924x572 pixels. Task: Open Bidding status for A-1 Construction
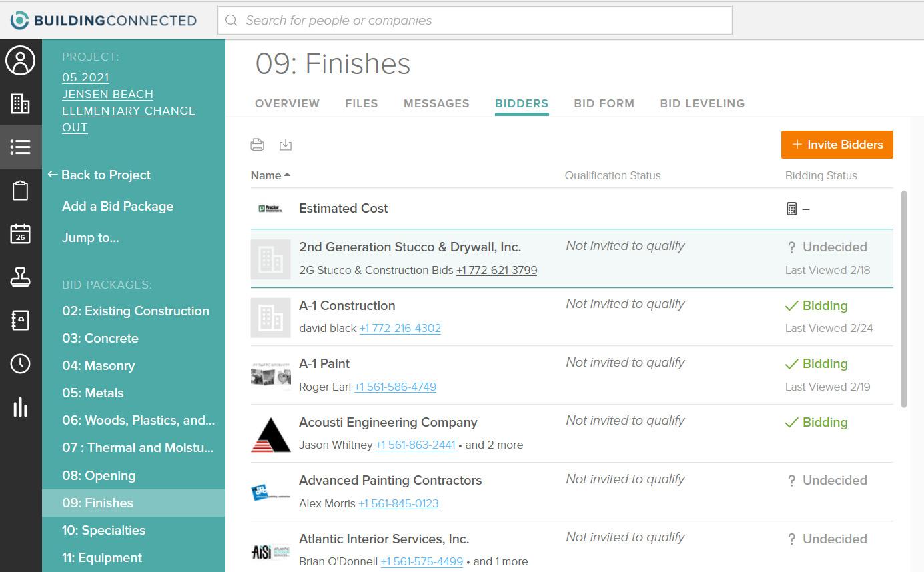[x=817, y=305]
